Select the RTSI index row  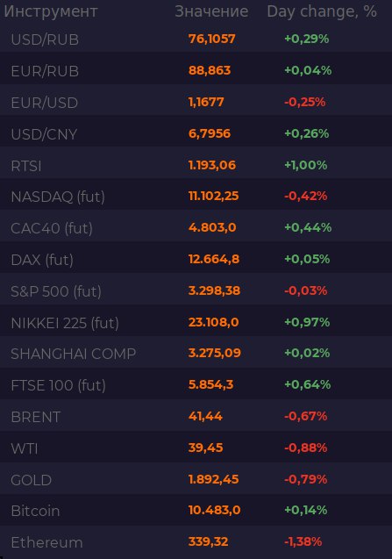[196, 165]
